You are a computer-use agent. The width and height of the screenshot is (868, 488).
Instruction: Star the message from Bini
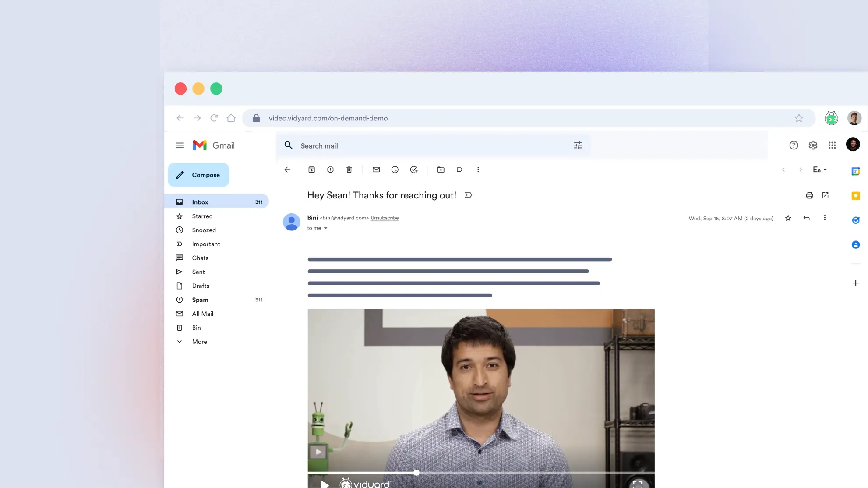[x=788, y=218]
